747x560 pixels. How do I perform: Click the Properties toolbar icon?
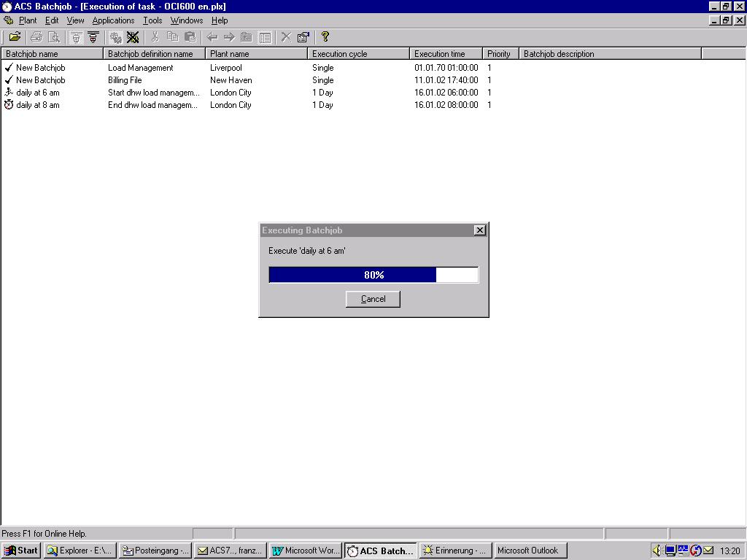click(x=303, y=36)
